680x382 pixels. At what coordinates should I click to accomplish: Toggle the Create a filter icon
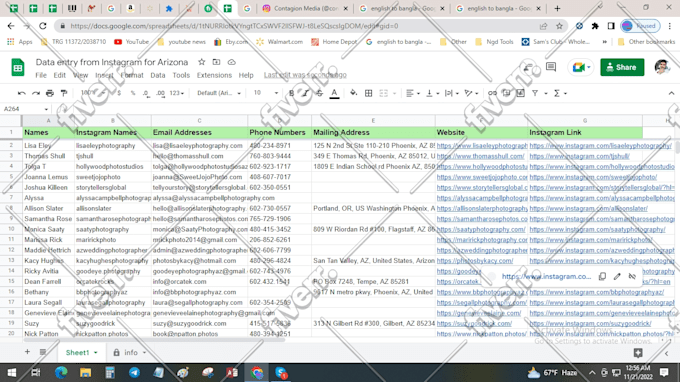pyautogui.click(x=535, y=93)
